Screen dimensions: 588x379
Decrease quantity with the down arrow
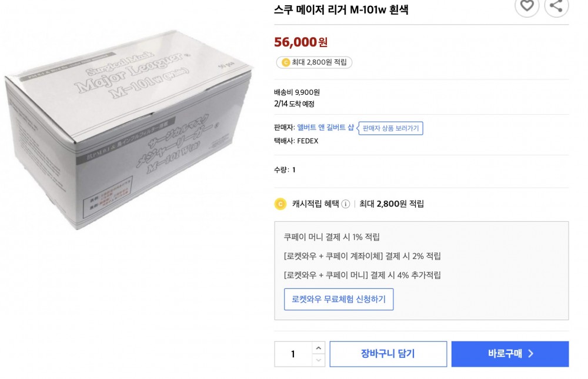click(318, 360)
